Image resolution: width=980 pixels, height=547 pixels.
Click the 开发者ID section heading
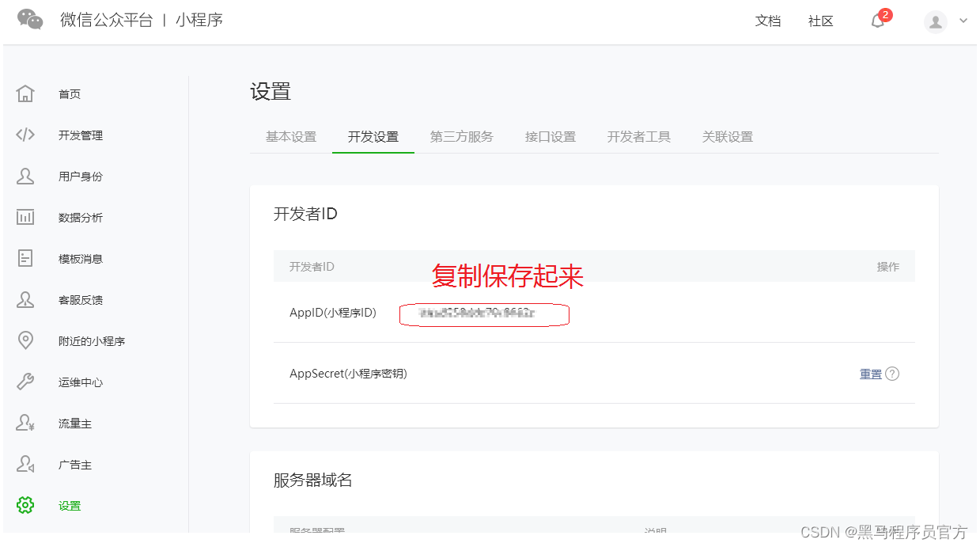point(305,214)
